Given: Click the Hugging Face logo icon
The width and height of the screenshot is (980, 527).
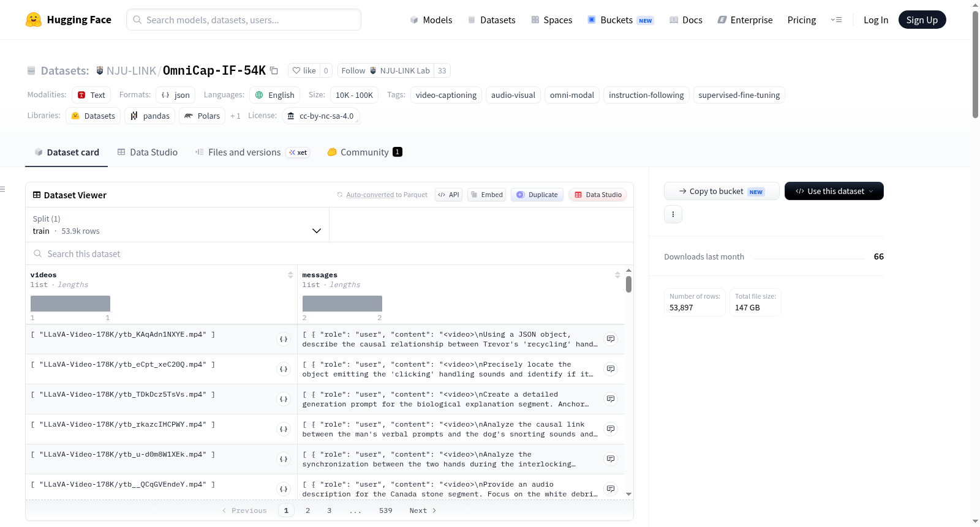Looking at the screenshot, I should (34, 20).
